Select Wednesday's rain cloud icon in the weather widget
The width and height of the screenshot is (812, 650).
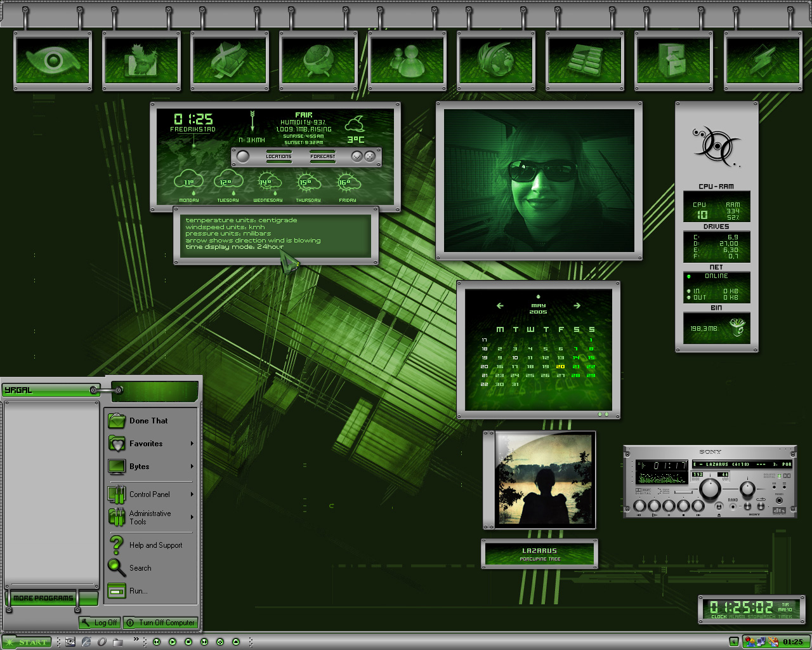[x=268, y=181]
